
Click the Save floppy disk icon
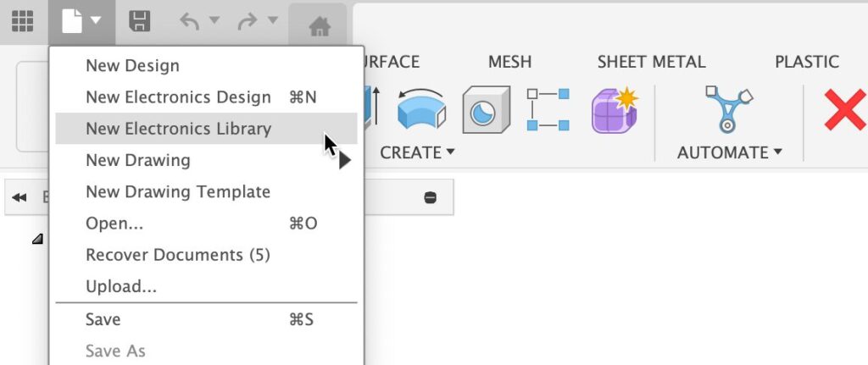pyautogui.click(x=139, y=22)
